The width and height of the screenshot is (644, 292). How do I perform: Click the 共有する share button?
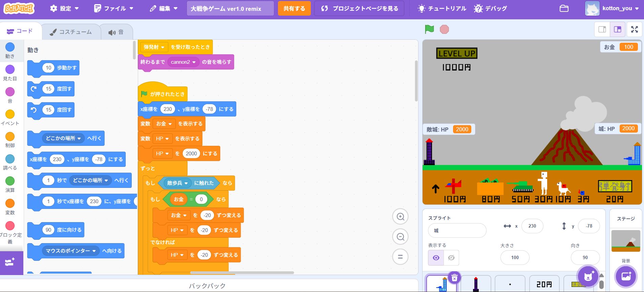(x=294, y=8)
